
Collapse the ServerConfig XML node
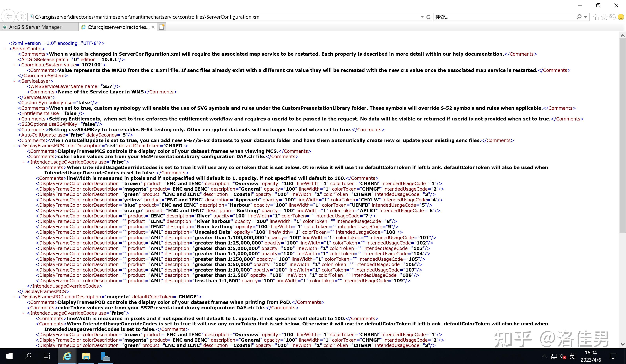tap(5, 49)
